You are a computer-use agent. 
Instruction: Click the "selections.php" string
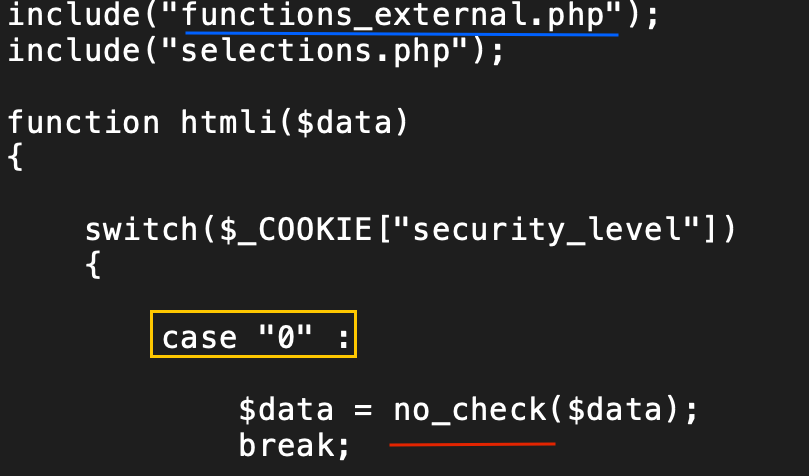click(314, 52)
